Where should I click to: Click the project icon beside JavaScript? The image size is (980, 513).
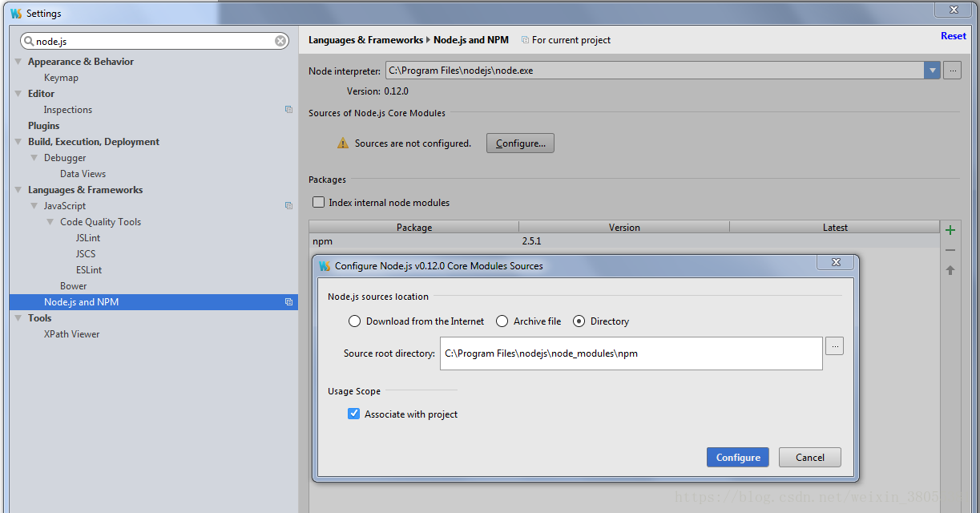click(288, 206)
